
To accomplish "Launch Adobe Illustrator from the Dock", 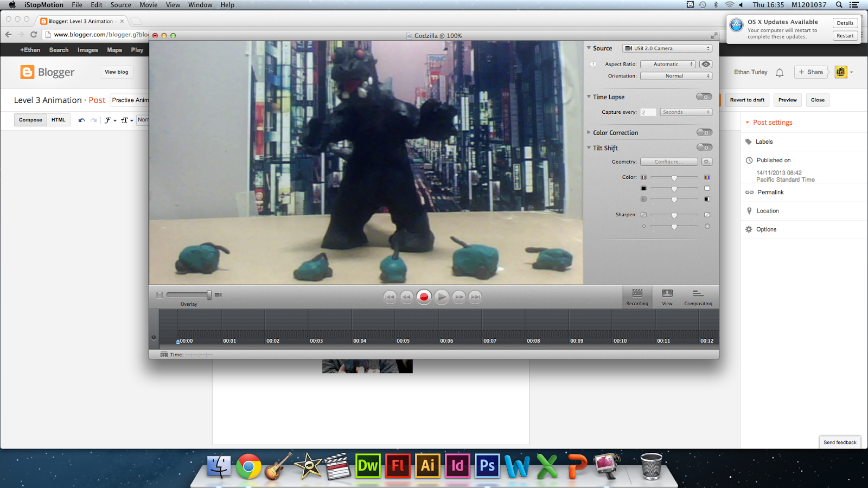I will 427,466.
